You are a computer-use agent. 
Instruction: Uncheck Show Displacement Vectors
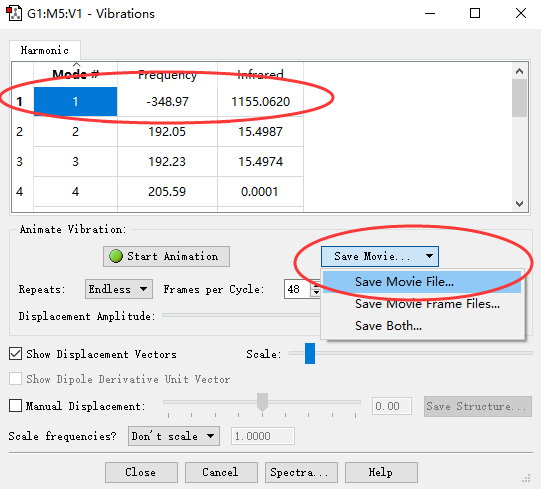(16, 354)
